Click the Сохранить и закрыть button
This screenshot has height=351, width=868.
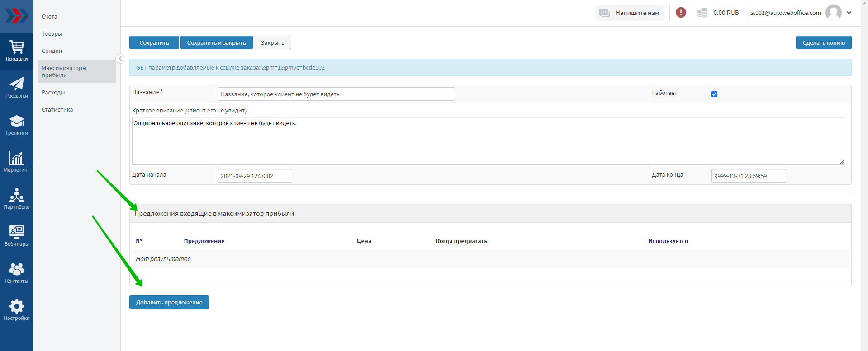pyautogui.click(x=216, y=42)
